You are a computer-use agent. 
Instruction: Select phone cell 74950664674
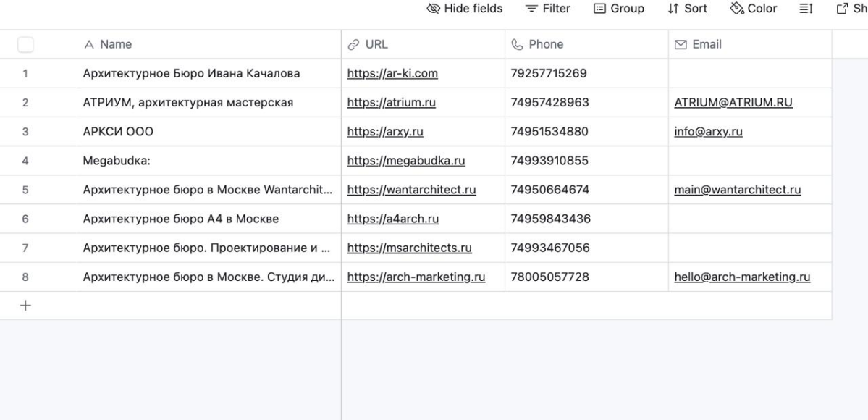pos(587,190)
